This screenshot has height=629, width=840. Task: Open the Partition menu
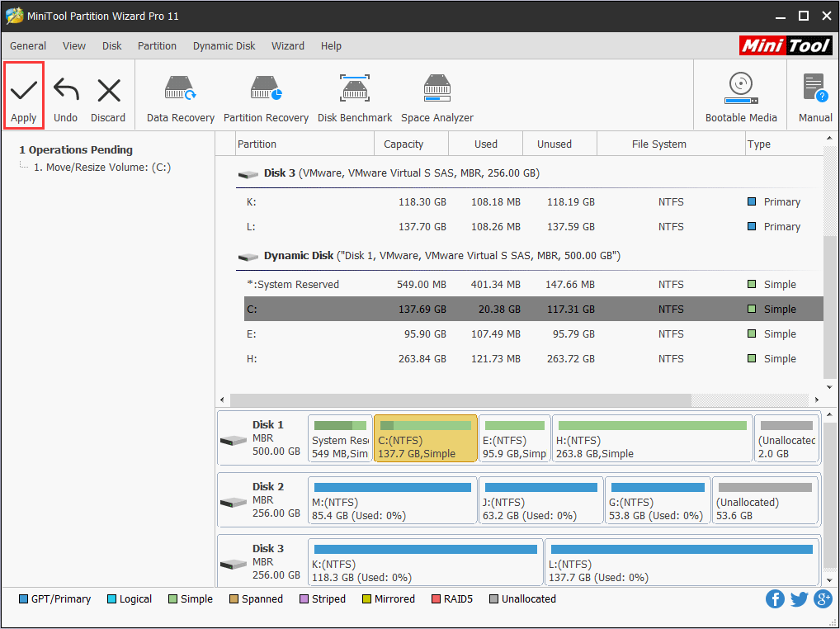point(157,46)
